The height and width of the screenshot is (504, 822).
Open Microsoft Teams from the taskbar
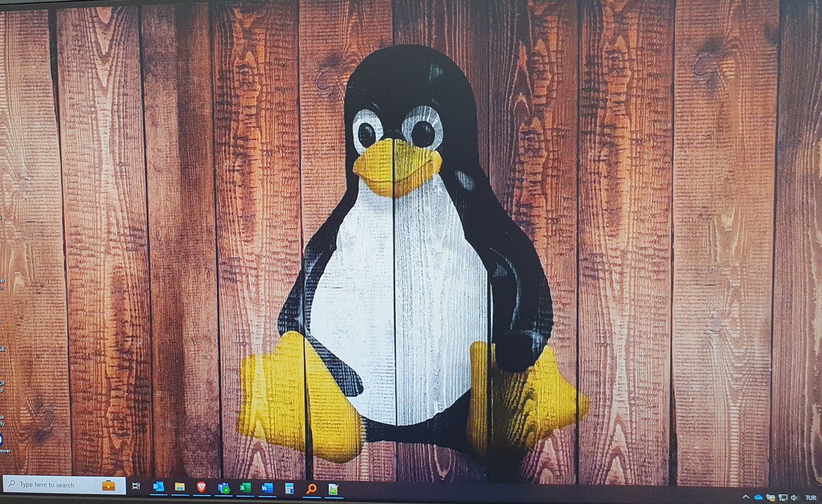click(x=224, y=488)
